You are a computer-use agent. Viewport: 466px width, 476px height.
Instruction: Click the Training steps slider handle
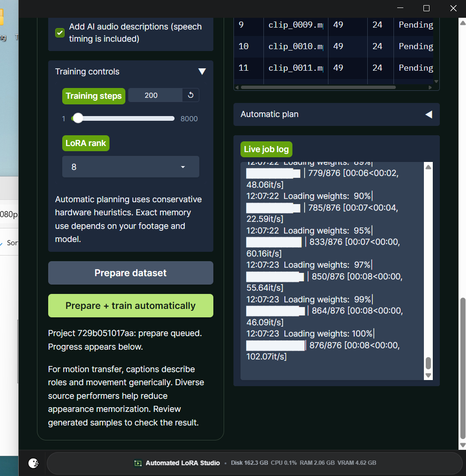(x=78, y=118)
